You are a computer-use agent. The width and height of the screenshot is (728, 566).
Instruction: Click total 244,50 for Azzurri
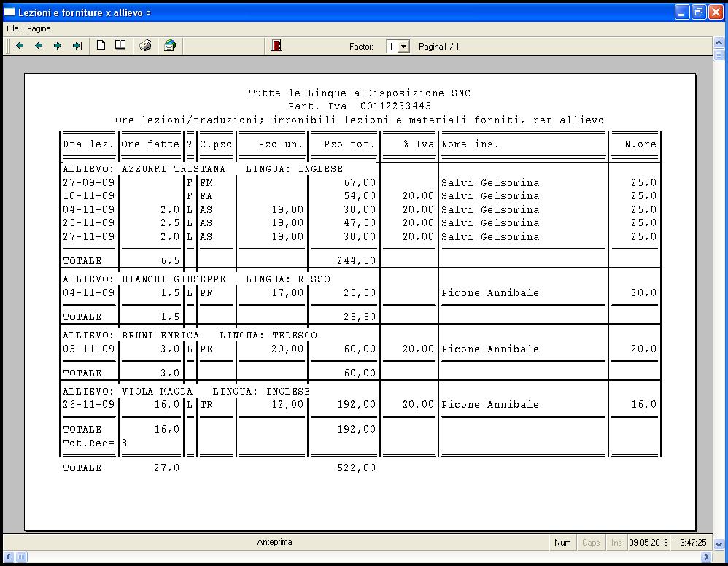356,261
